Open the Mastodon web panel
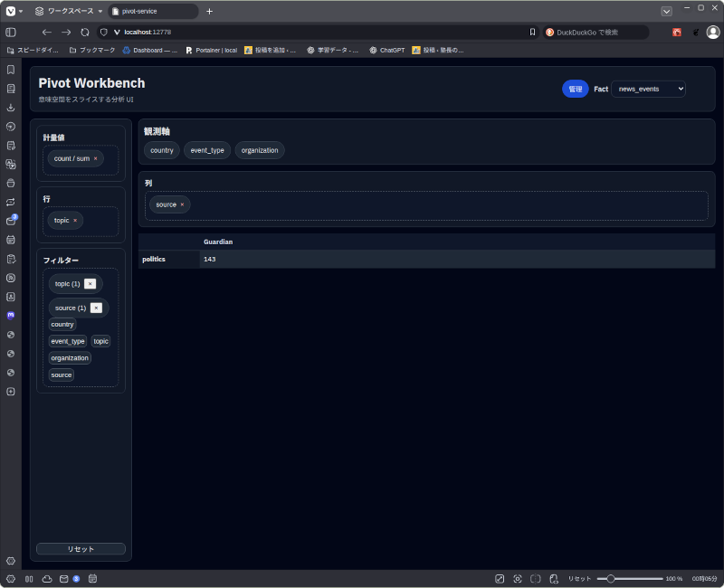The height and width of the screenshot is (588, 724). coord(11,316)
